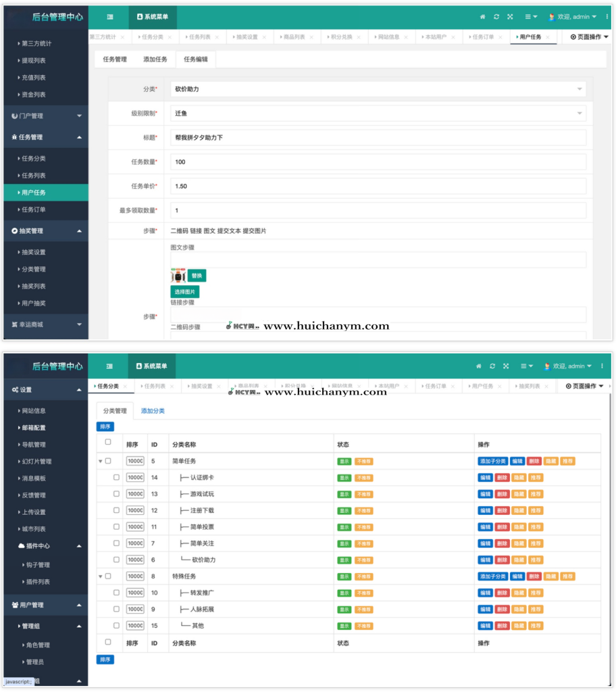The width and height of the screenshot is (616, 692).
Task: Click the globe icon next to 门户管理
Action: [15, 116]
